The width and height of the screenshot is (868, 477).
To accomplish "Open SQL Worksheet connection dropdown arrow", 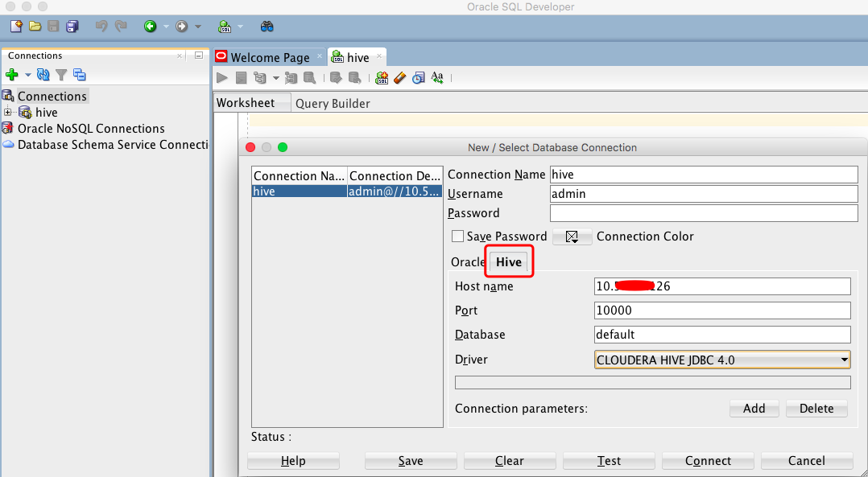I will point(240,27).
